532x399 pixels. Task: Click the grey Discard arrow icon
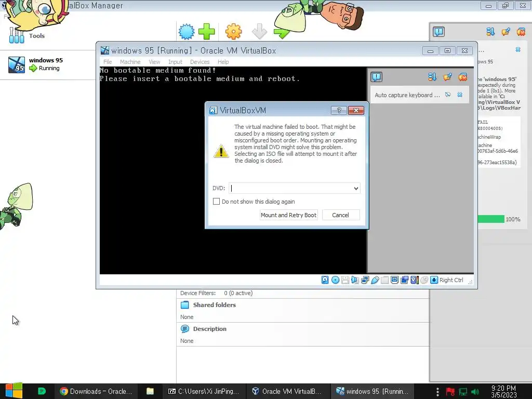pyautogui.click(x=260, y=32)
